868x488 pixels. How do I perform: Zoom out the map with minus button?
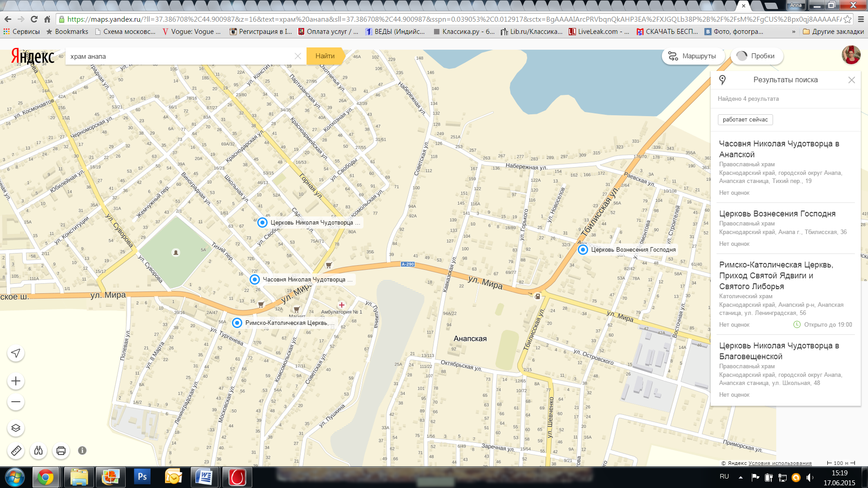coord(16,402)
